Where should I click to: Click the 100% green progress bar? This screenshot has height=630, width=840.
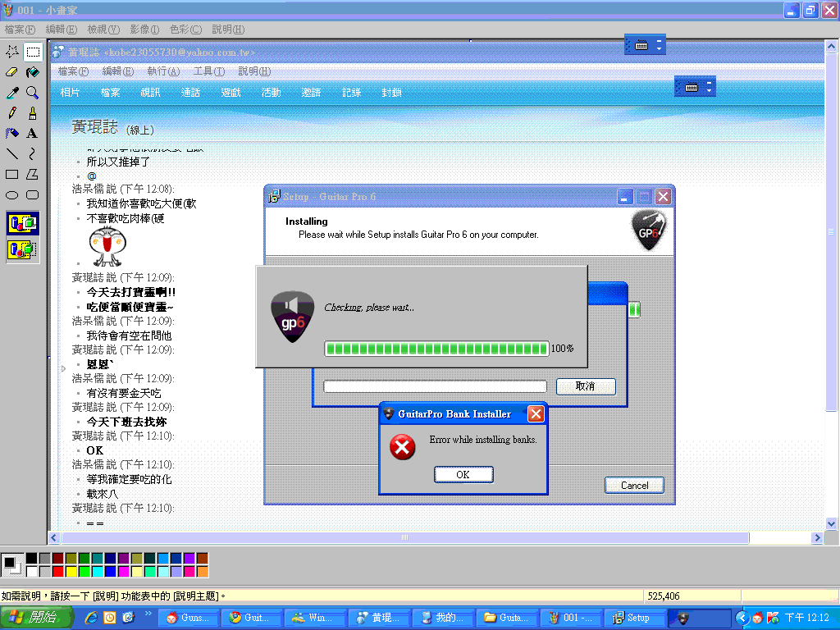click(436, 349)
